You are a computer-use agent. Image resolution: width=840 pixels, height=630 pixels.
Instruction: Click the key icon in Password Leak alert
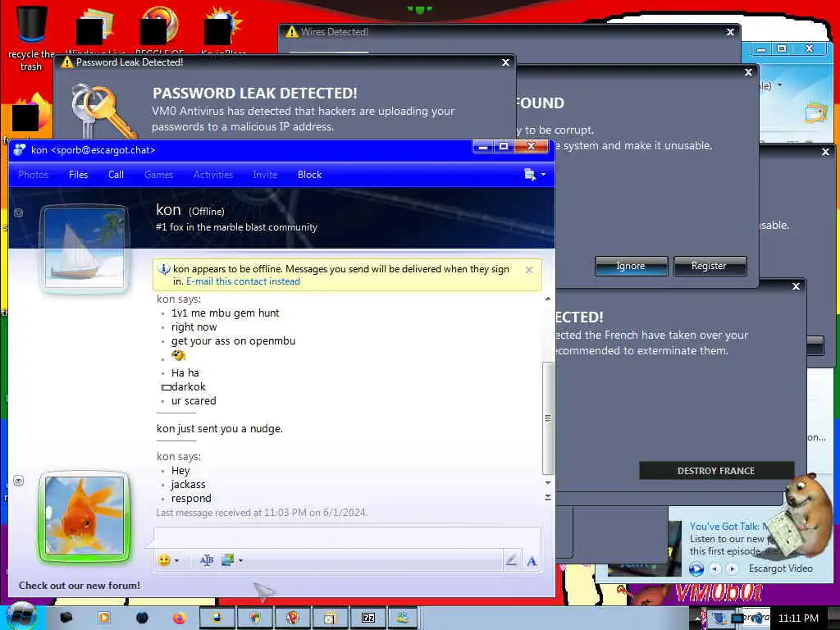click(x=103, y=111)
